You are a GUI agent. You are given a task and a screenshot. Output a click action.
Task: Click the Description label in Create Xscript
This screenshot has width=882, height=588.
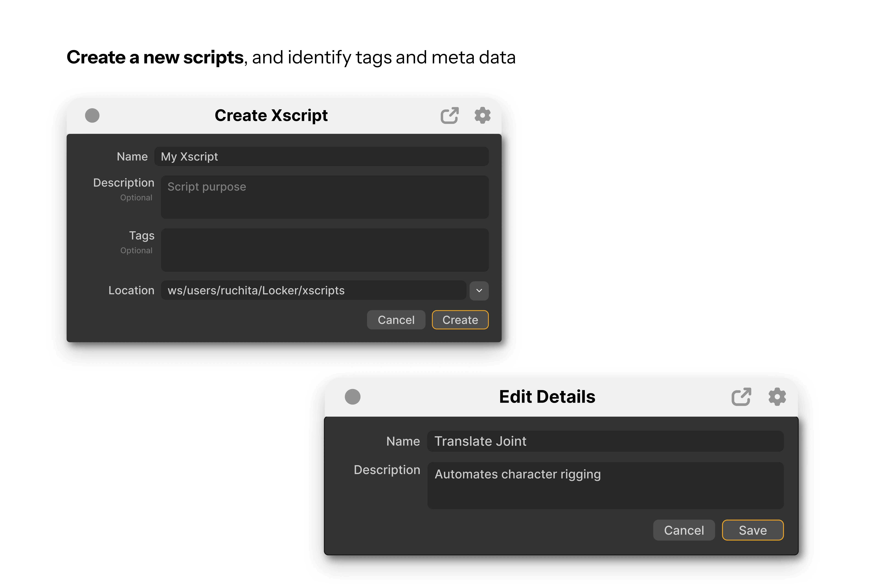[x=124, y=183]
